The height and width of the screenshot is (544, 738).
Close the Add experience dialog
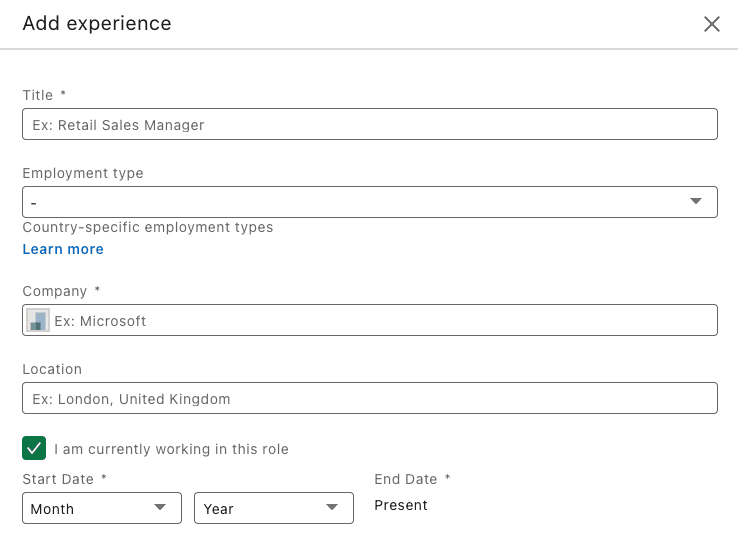[712, 24]
